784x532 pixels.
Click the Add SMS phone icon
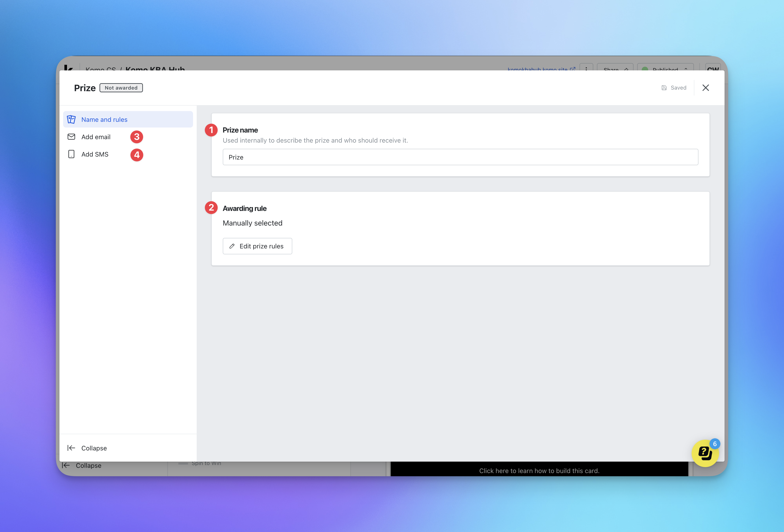click(71, 154)
